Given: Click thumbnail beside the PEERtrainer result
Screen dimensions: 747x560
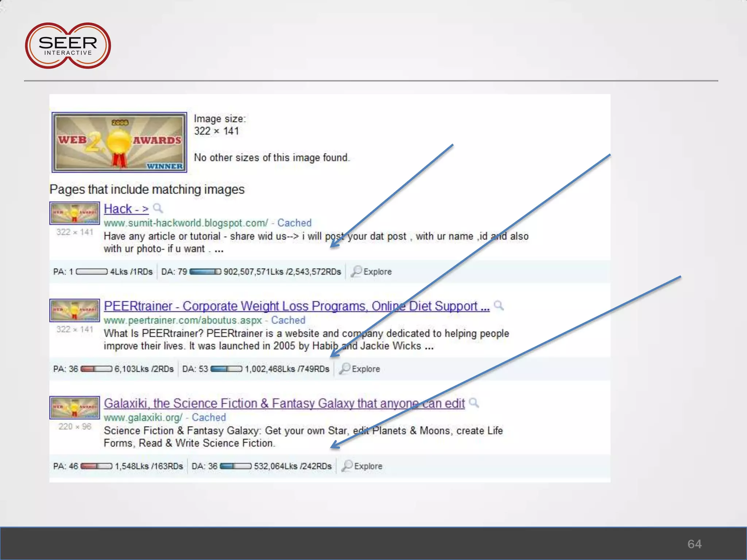Looking at the screenshot, I should click(75, 310).
